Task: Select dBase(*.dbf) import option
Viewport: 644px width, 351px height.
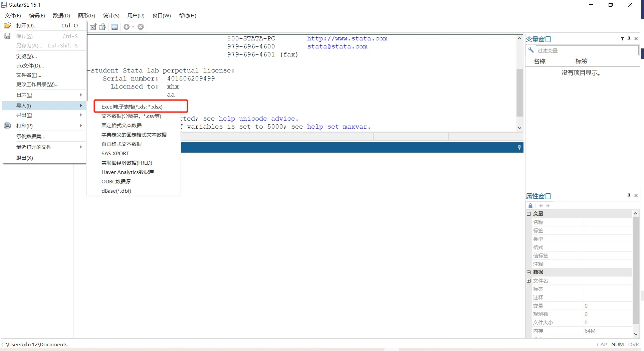Action: [x=134, y=191]
